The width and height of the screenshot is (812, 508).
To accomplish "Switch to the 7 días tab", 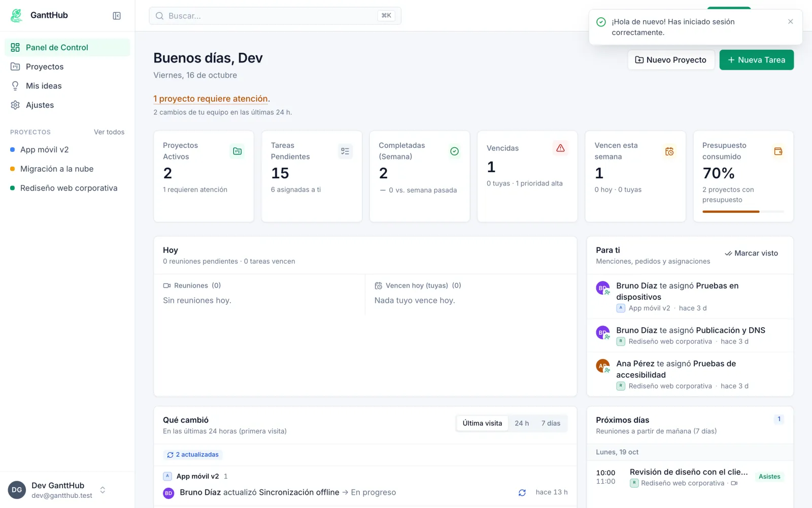I will point(551,423).
